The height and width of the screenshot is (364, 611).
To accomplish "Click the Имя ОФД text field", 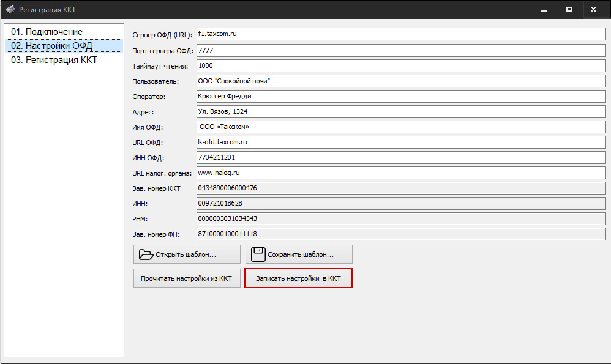I will 400,127.
